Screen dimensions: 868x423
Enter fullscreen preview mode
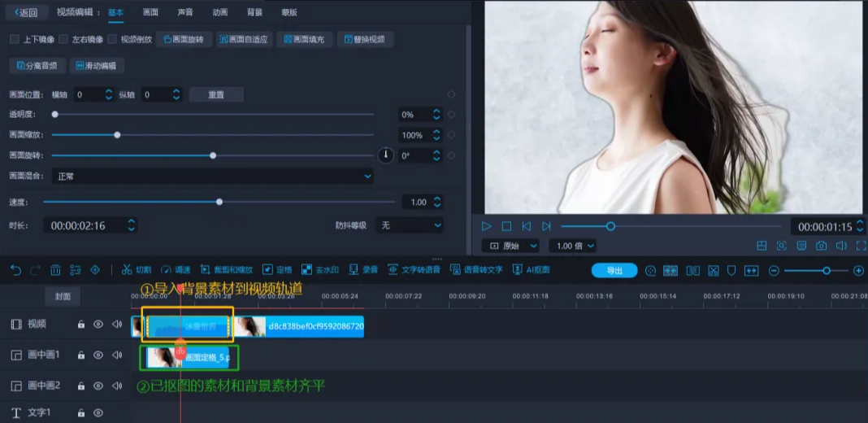point(861,245)
